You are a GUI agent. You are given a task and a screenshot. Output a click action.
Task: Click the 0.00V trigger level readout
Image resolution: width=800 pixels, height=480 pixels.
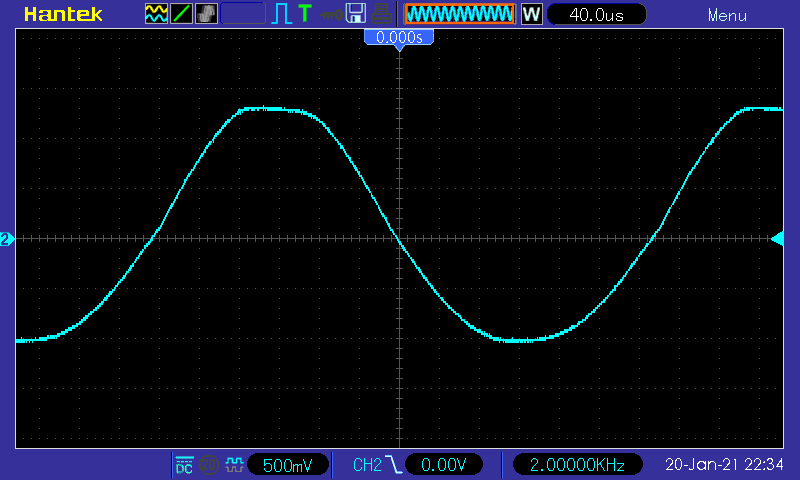click(x=443, y=465)
